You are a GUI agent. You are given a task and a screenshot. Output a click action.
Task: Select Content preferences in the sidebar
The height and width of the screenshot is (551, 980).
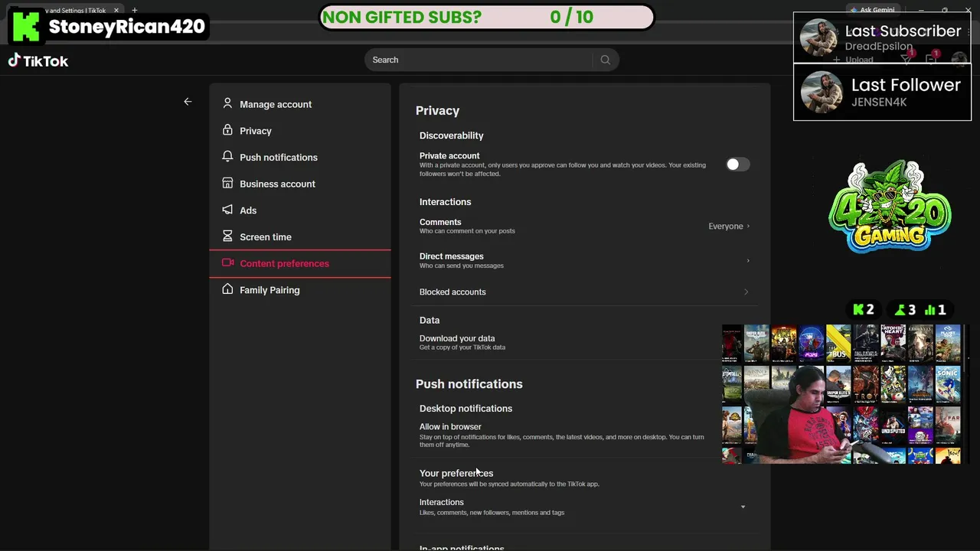[300, 263]
